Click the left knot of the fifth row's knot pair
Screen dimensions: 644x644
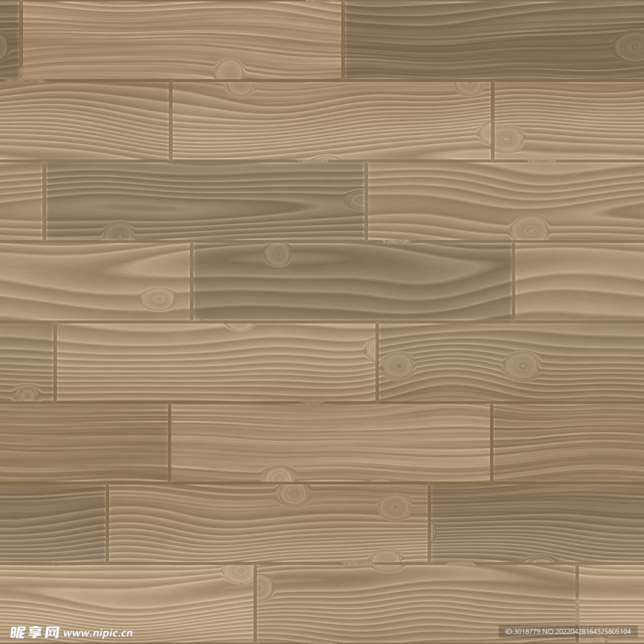click(x=397, y=365)
